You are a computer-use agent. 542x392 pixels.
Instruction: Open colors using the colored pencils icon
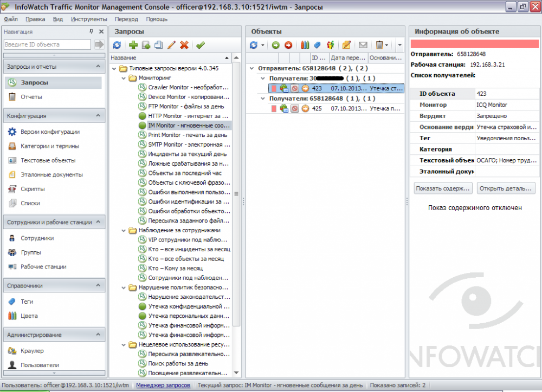tap(305, 45)
